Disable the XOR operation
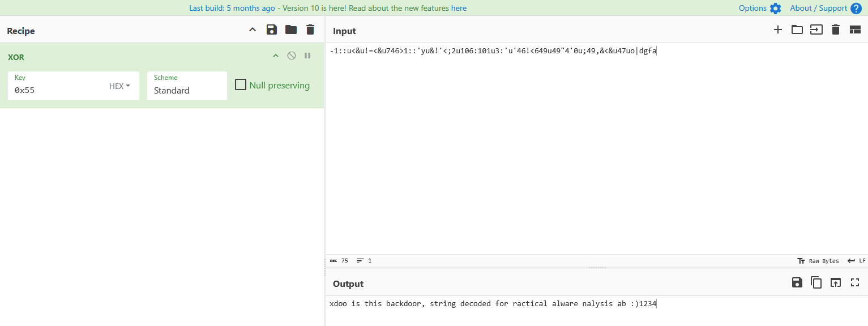The width and height of the screenshot is (868, 326). [292, 56]
